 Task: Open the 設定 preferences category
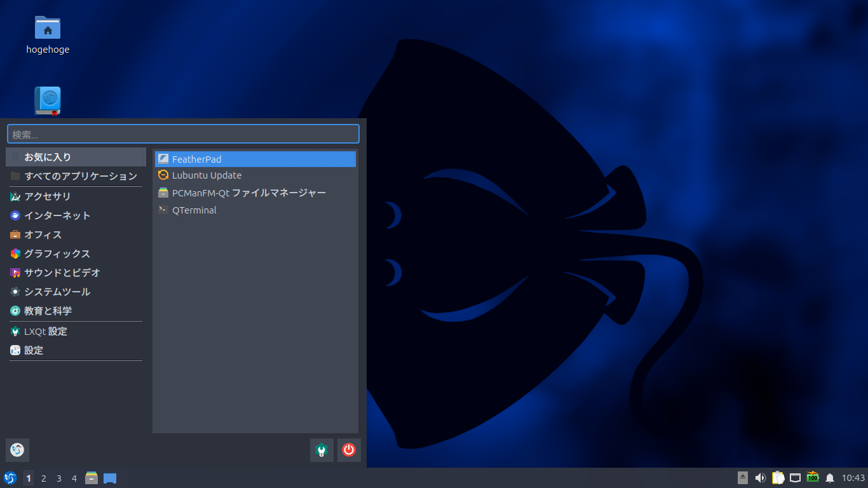click(x=76, y=350)
